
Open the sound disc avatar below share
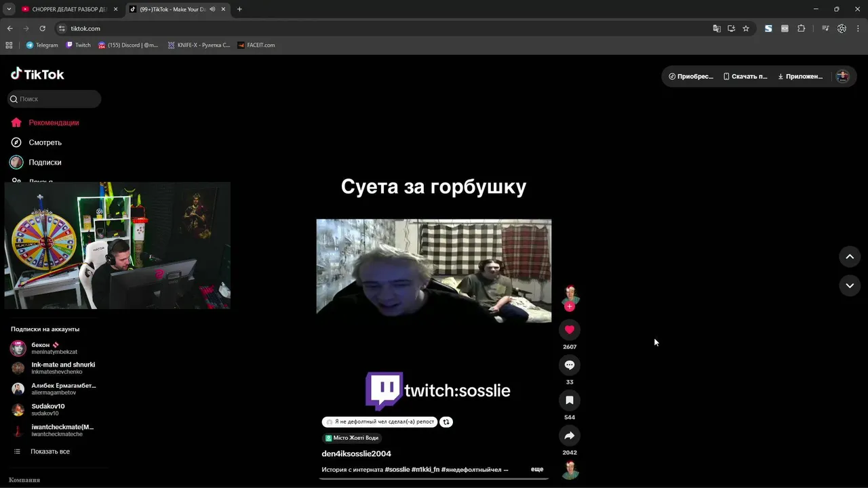tap(570, 469)
